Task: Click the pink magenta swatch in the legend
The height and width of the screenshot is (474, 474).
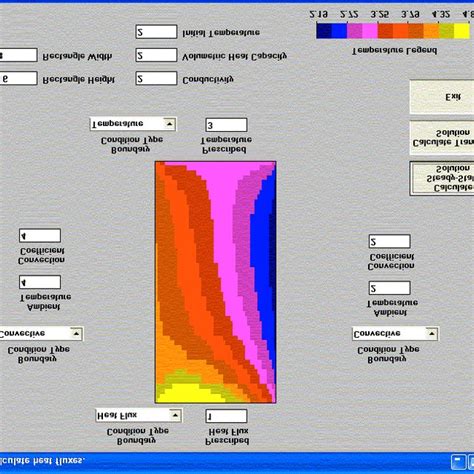Action: point(370,31)
